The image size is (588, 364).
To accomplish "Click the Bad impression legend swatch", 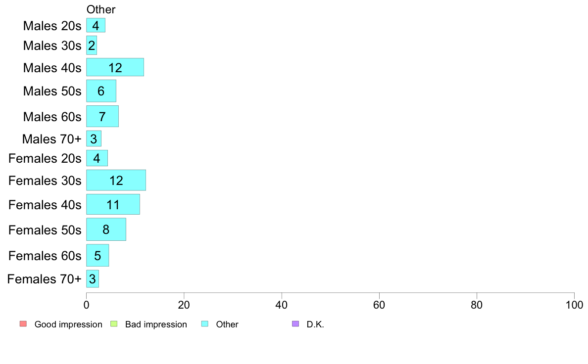I will tap(113, 324).
